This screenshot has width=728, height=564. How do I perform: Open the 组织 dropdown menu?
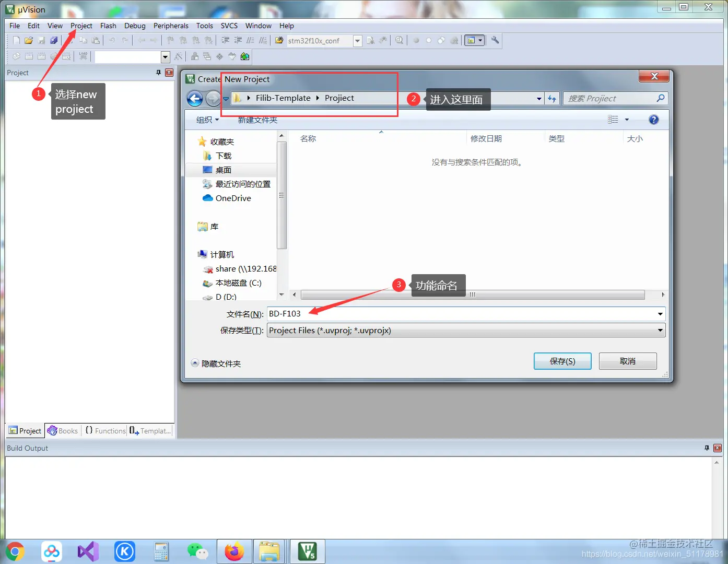coord(207,120)
